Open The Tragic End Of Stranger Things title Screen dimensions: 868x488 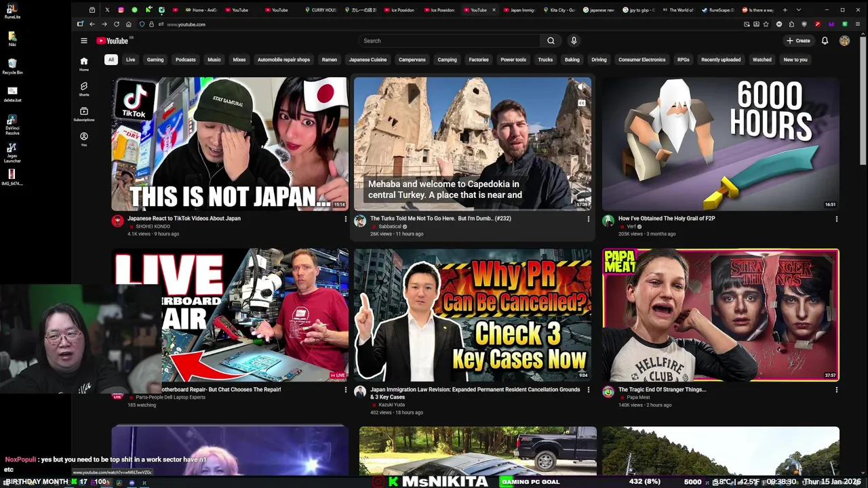point(662,389)
